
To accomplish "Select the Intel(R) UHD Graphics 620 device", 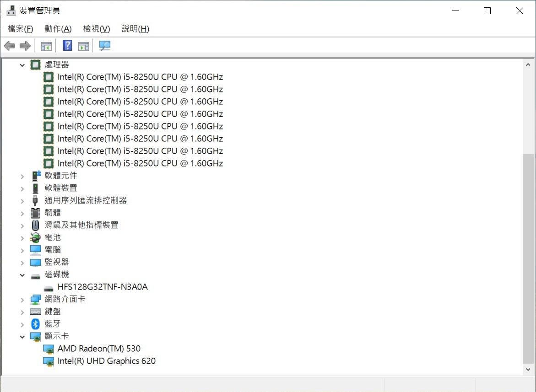I will coord(106,361).
